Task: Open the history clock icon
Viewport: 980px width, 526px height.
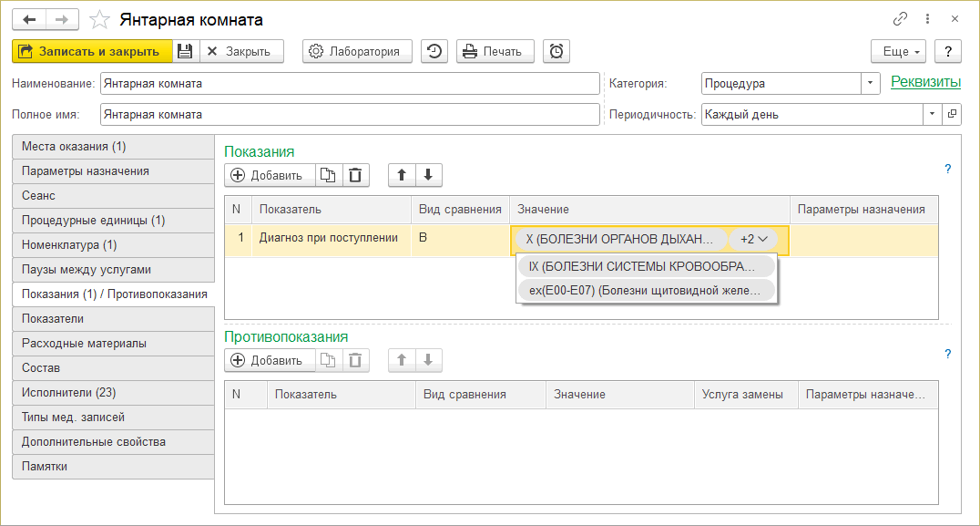Action: (434, 51)
